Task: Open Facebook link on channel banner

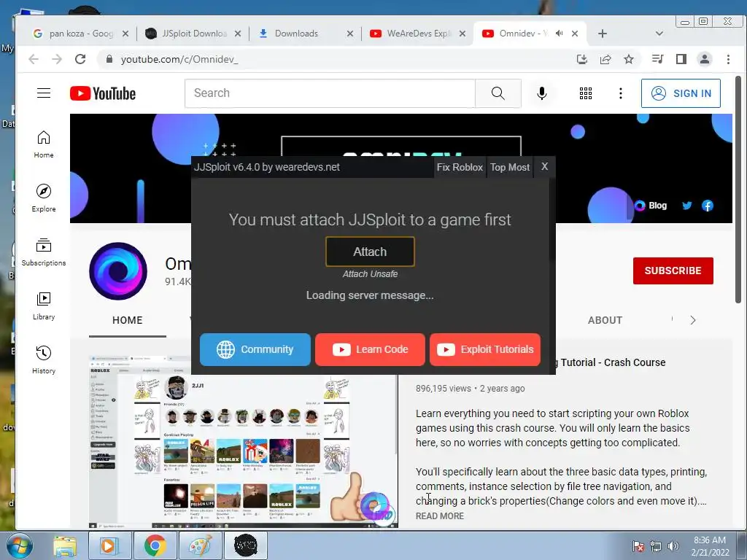Action: point(708,206)
